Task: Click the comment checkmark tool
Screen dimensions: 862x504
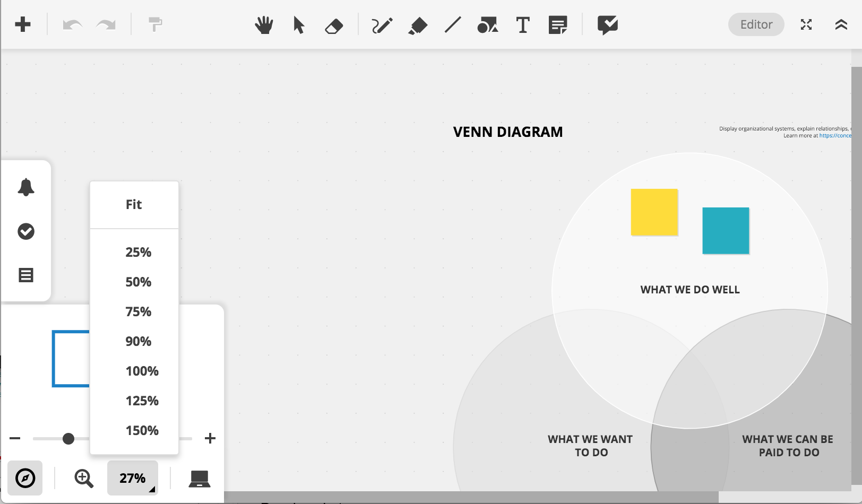Action: (608, 25)
